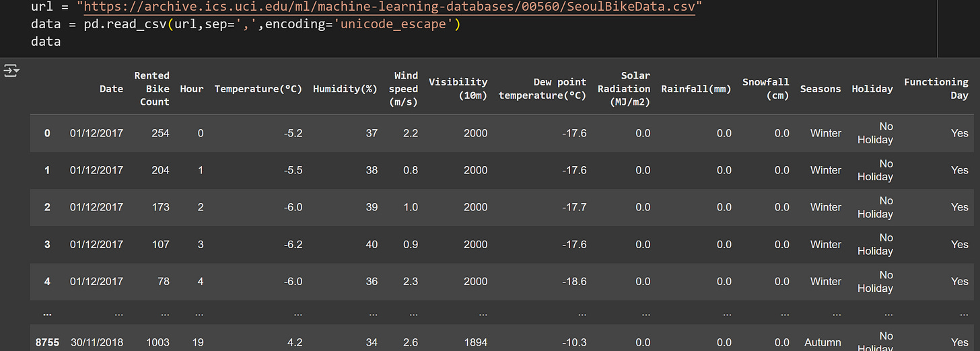The image size is (980, 351).
Task: Click row index 0 in the table
Action: coord(47,133)
